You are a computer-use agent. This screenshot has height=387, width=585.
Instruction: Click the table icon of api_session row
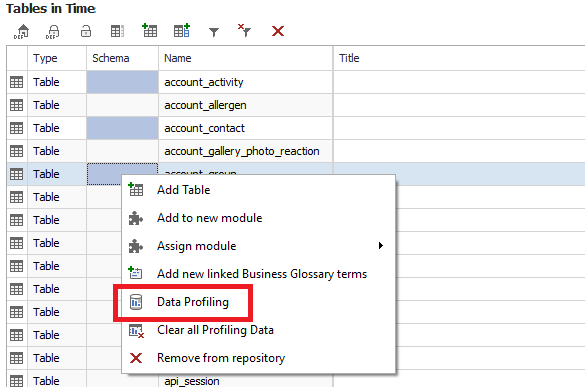(16, 381)
